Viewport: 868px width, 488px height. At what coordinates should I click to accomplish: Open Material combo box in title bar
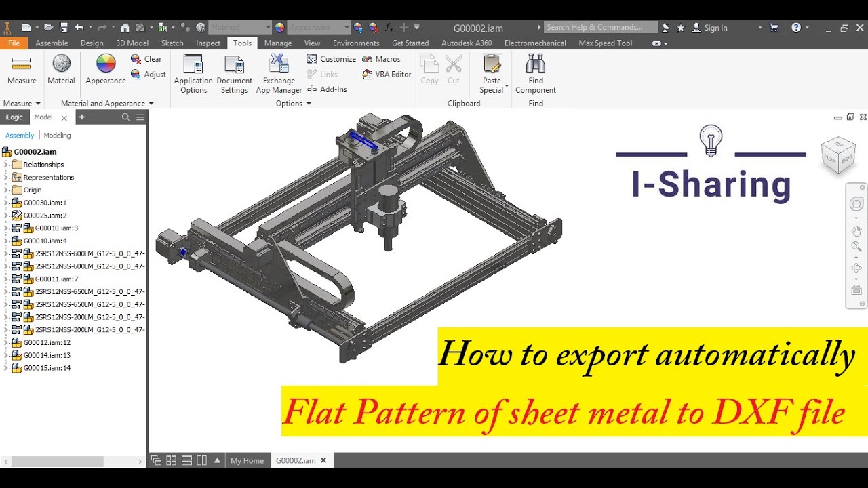tap(239, 28)
